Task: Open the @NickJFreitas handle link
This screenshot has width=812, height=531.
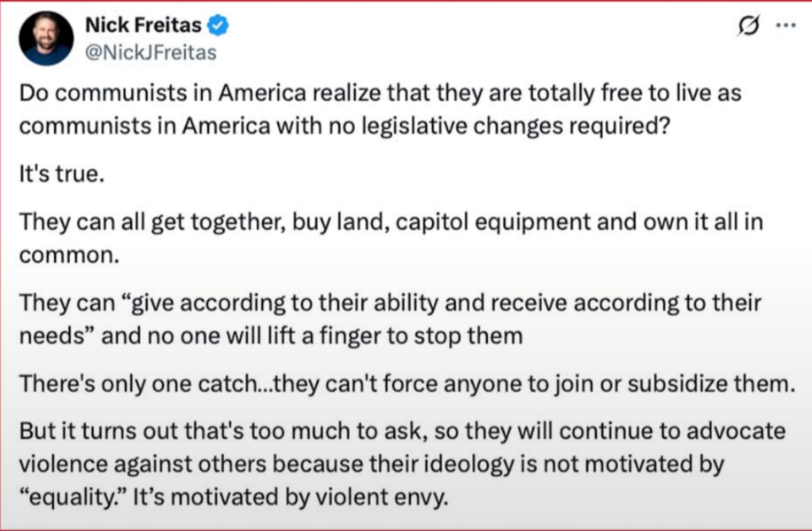Action: point(151,52)
